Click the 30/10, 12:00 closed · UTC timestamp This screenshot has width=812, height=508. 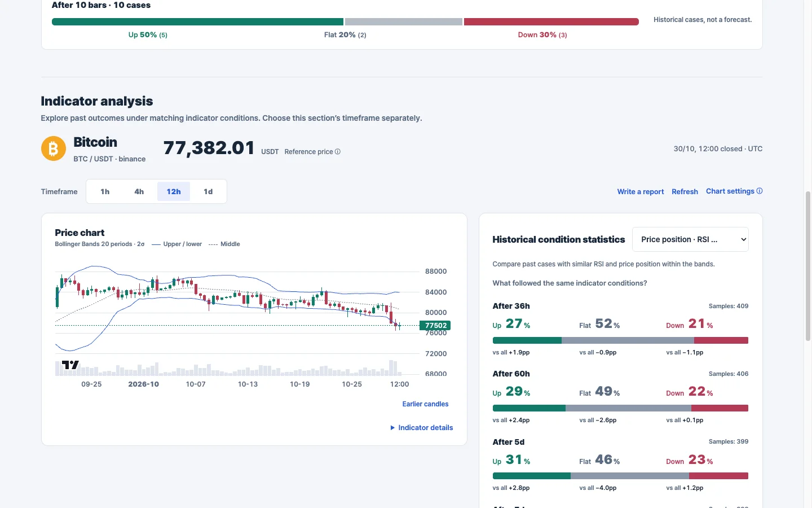pos(718,149)
